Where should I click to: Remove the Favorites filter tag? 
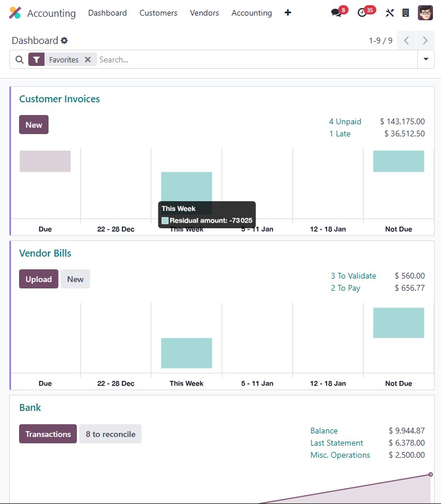pyautogui.click(x=88, y=60)
